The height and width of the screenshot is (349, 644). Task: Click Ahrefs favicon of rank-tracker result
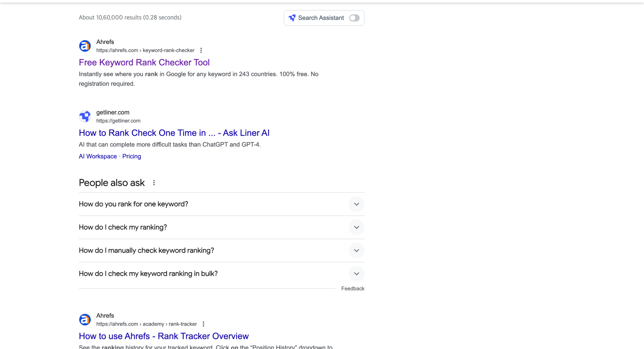85,320
